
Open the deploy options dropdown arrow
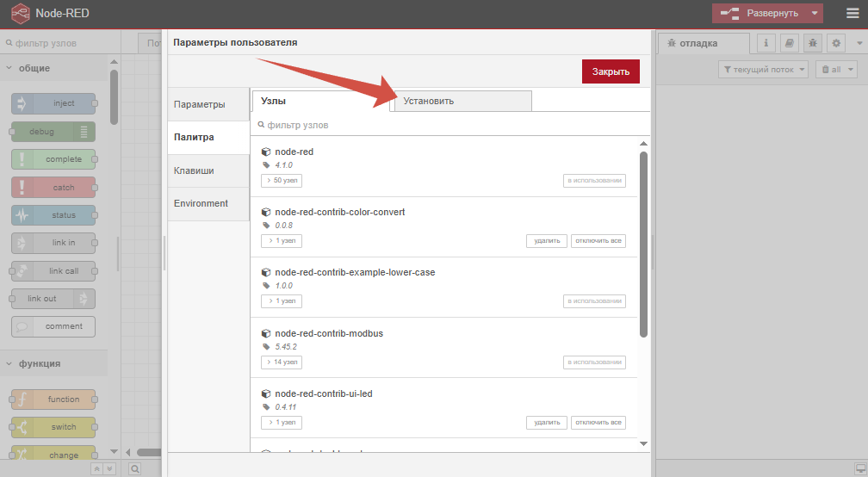click(814, 13)
